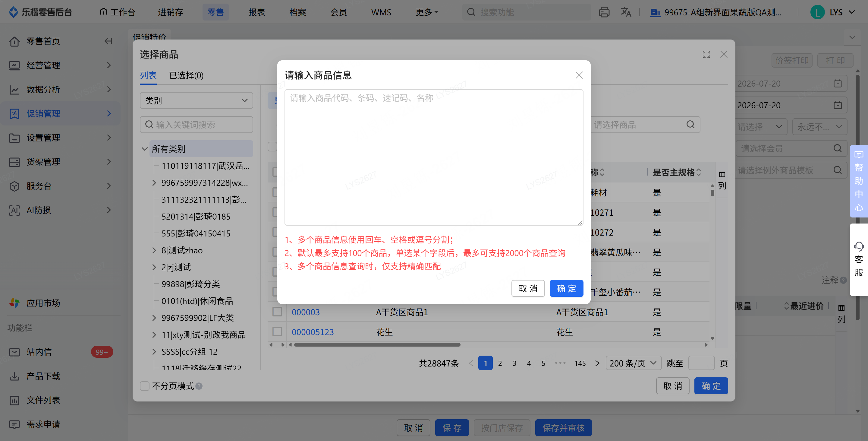Close the 请输入商品信息 dialog
This screenshot has width=868, height=441.
point(579,75)
